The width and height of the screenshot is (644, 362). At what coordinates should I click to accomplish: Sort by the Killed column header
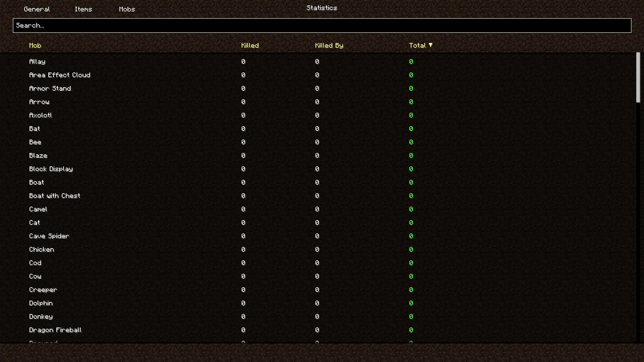click(250, 45)
